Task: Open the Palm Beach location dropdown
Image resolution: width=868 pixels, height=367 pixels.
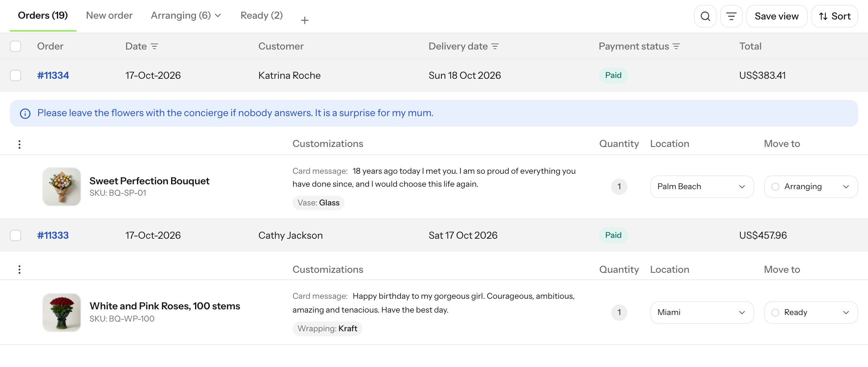Action: [702, 187]
